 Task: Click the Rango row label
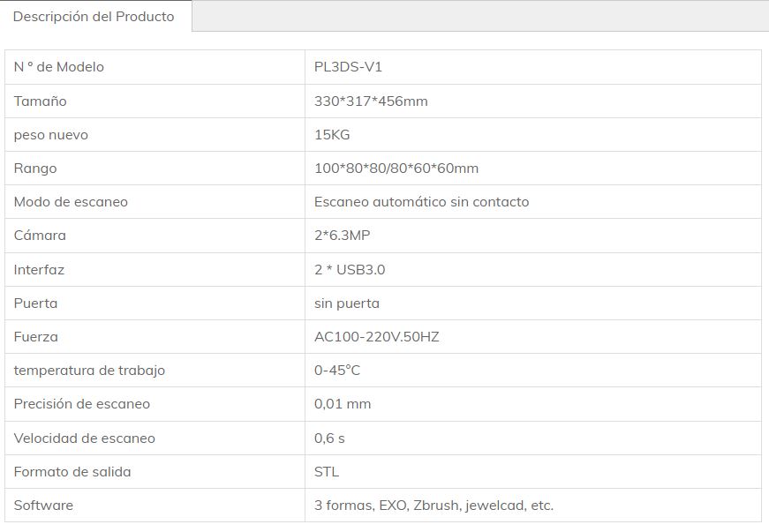[x=35, y=169]
